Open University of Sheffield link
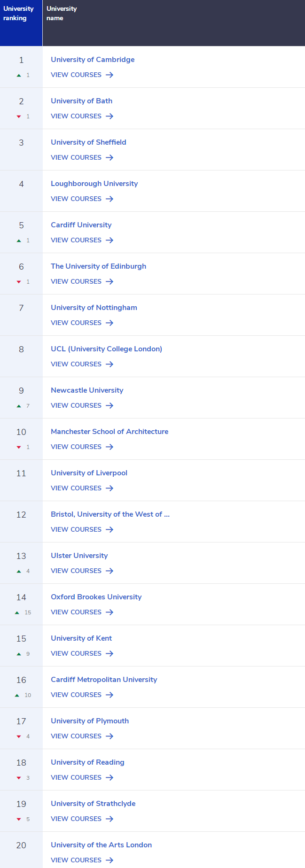The height and width of the screenshot is (868, 305). click(x=88, y=142)
